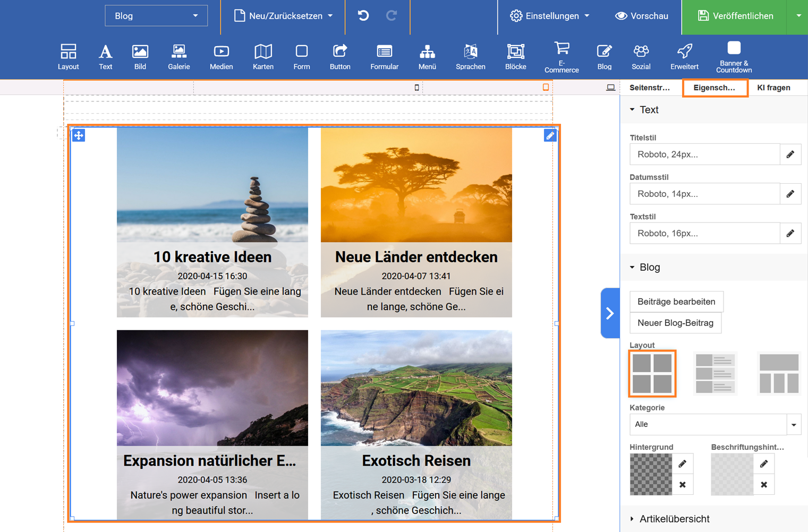
Task: Open the KI fragen tab
Action: 773,88
